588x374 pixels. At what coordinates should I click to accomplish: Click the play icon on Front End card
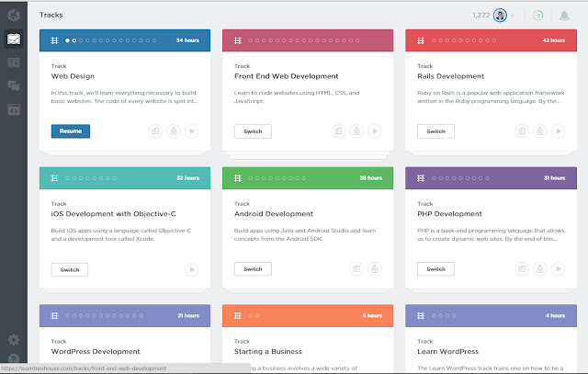[x=375, y=131]
